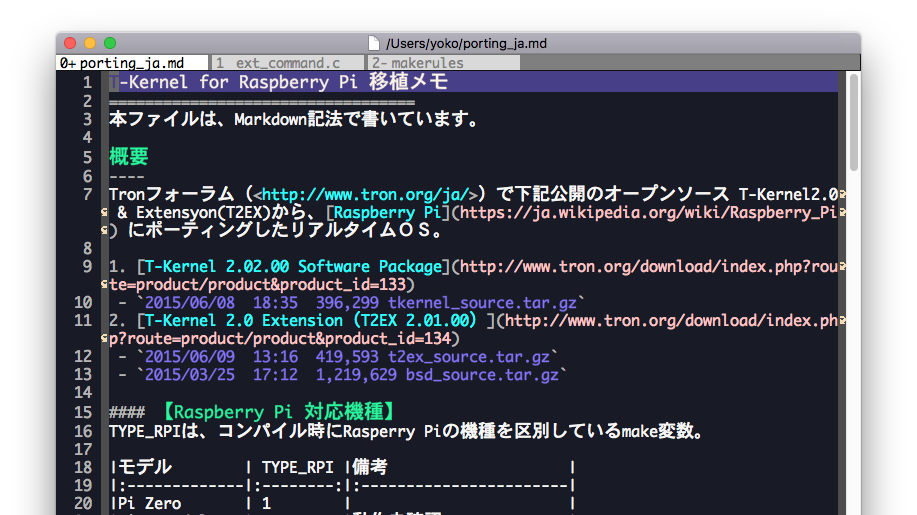917x515 pixels.
Task: Click the document icon in the title bar
Action: pos(374,43)
